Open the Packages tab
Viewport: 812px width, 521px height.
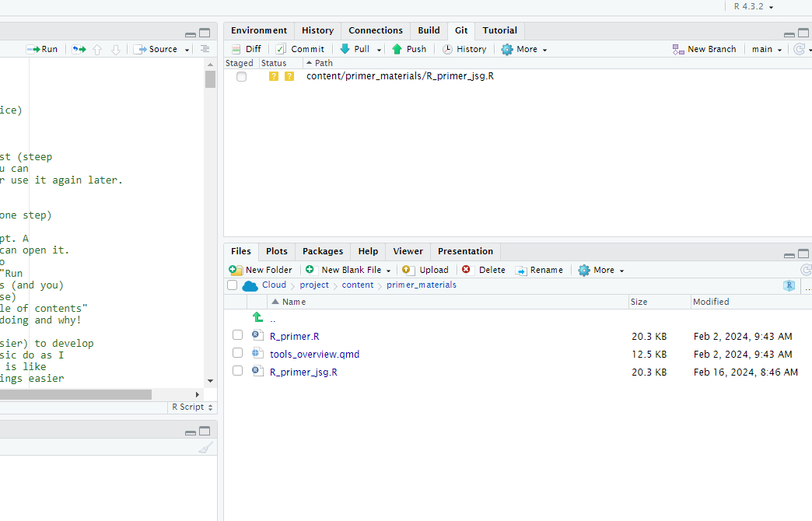click(x=322, y=251)
